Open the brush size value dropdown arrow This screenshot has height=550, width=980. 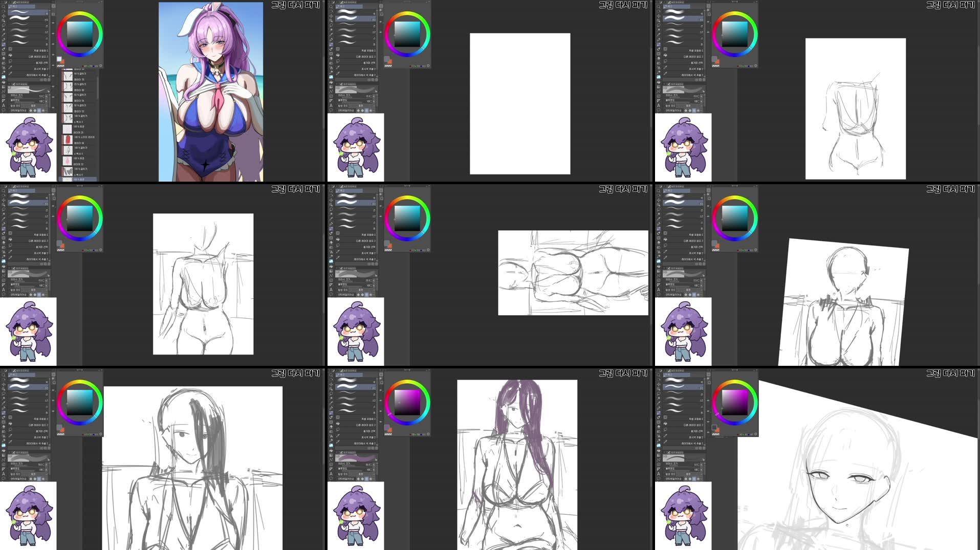[47, 97]
